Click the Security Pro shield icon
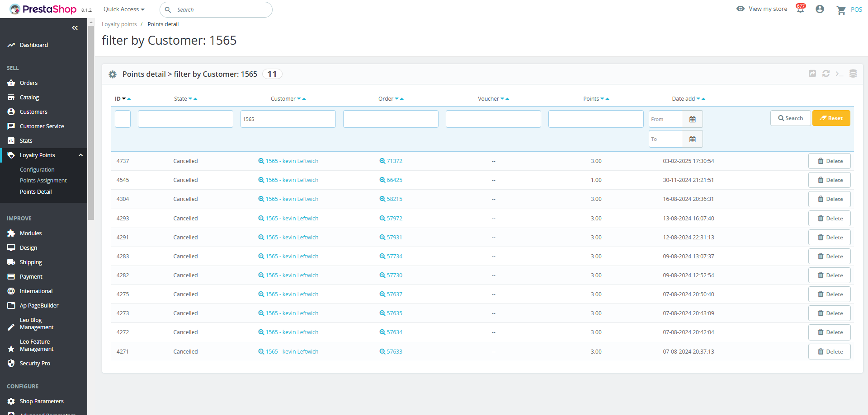Screen dimensions: 868x415 point(11,364)
